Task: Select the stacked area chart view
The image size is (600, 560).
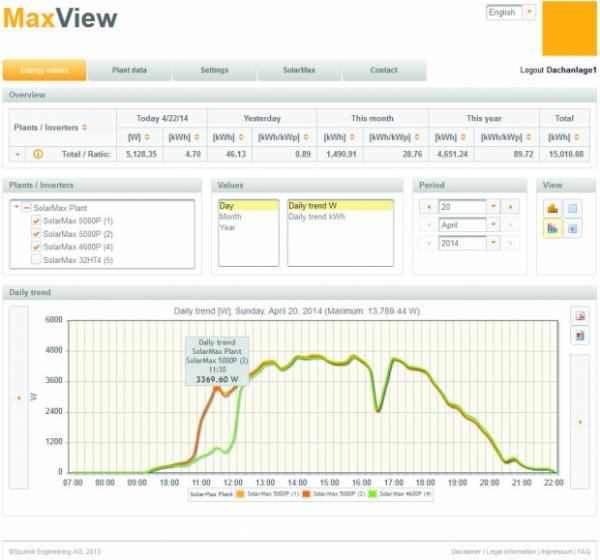Action: 553,229
